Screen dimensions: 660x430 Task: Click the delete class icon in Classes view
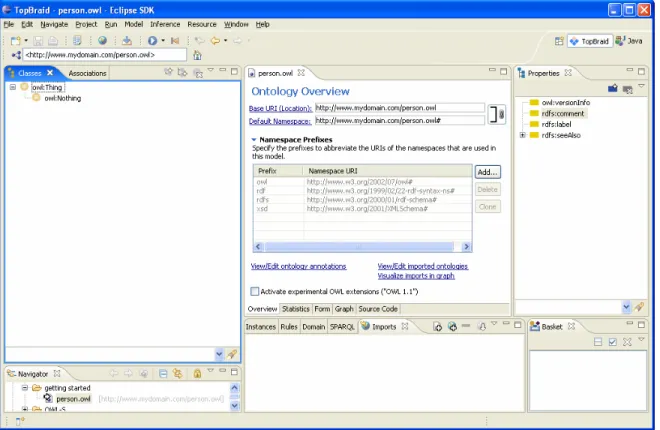click(198, 73)
